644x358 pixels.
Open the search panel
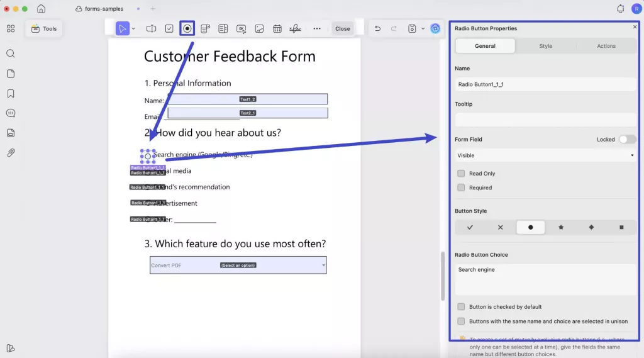click(11, 53)
